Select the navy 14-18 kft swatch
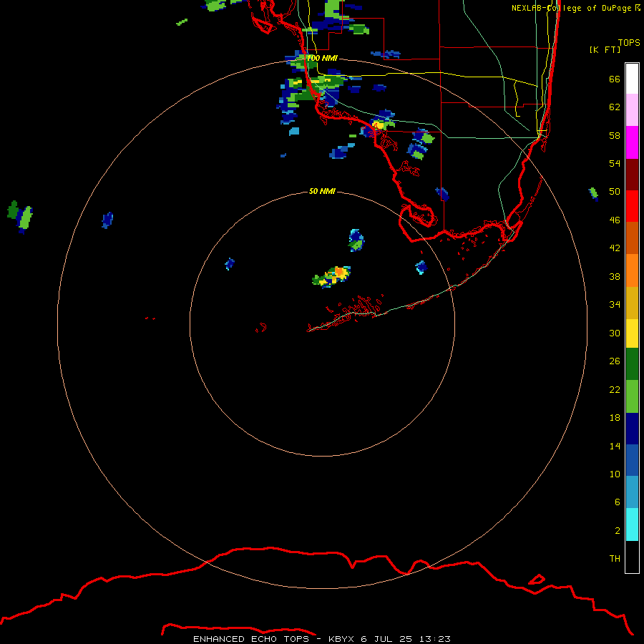This screenshot has width=644, height=644. point(632,429)
